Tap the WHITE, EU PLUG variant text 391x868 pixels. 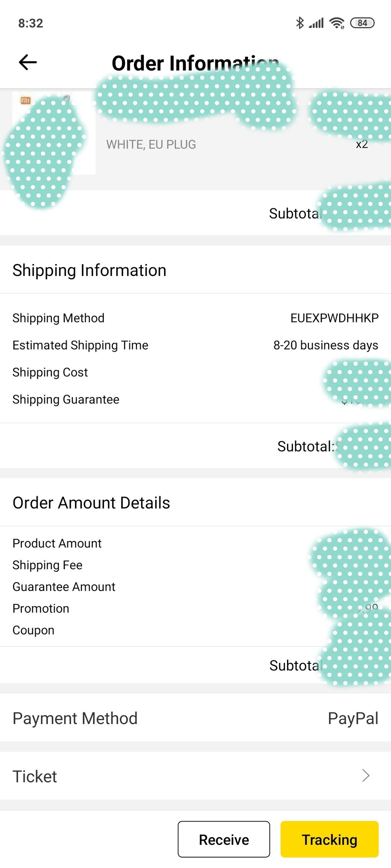[x=151, y=144]
